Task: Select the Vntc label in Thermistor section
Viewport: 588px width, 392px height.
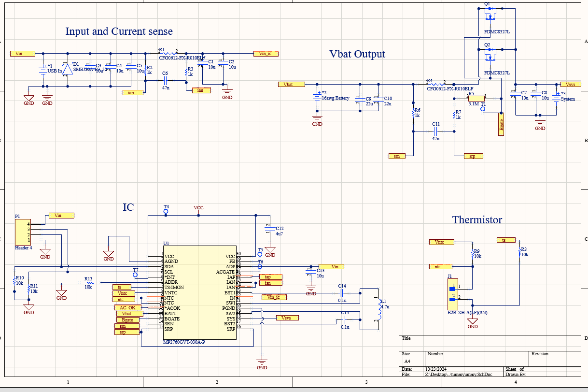Action: tap(441, 242)
